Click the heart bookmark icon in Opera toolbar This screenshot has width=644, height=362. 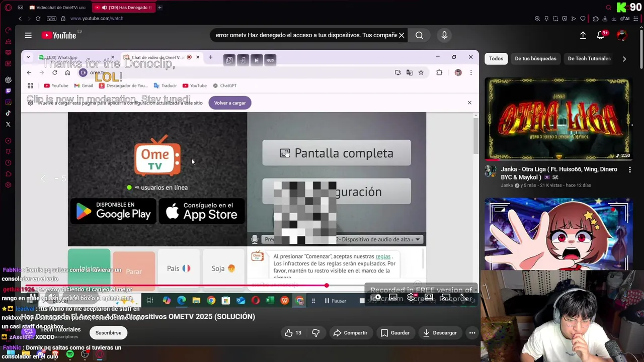point(583,19)
